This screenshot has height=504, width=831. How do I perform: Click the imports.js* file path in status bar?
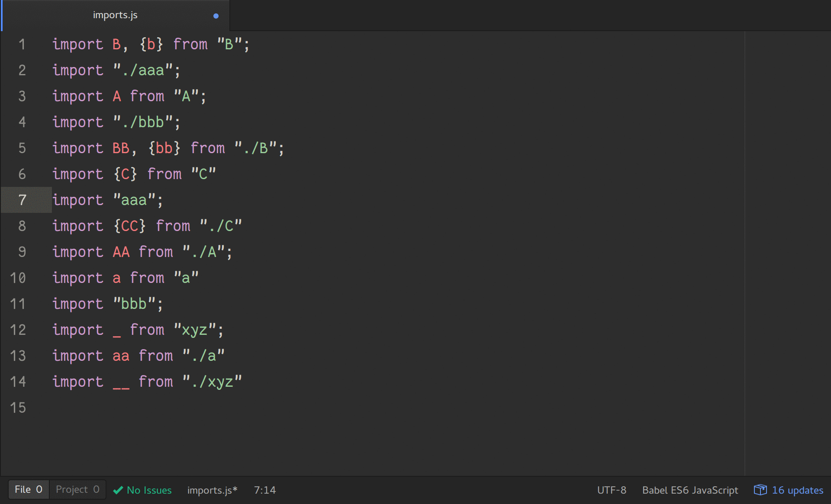pyautogui.click(x=212, y=490)
